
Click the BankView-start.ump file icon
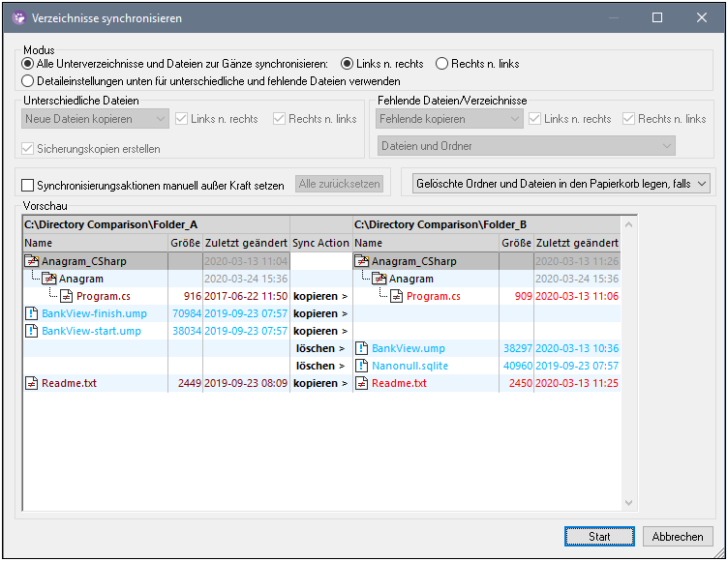pos(32,332)
